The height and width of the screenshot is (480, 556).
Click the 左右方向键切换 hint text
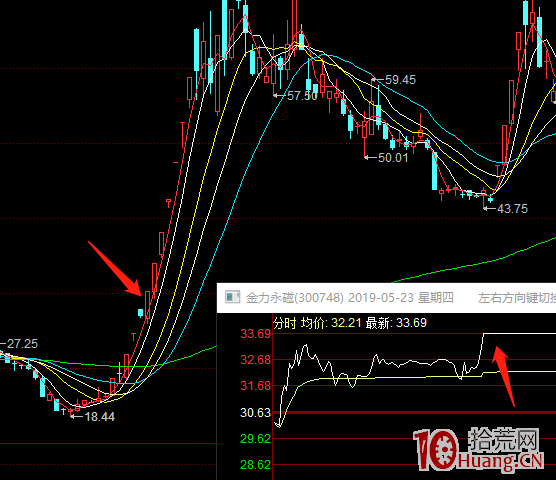click(517, 297)
